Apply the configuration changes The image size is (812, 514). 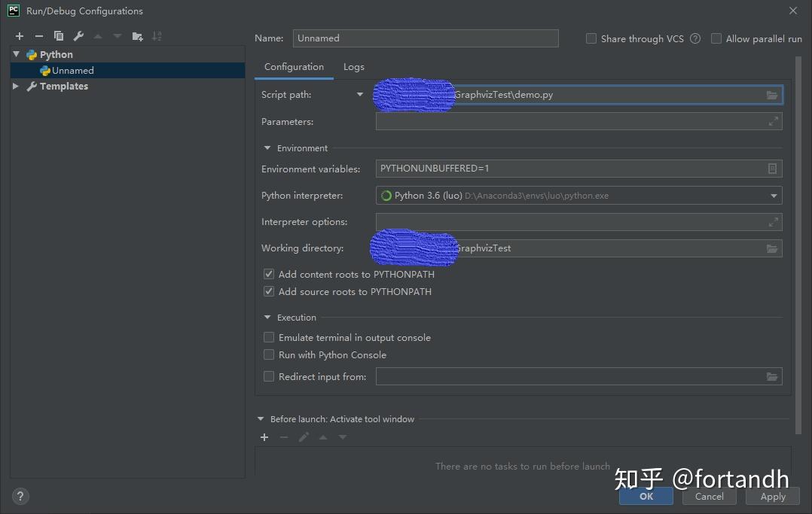(772, 496)
